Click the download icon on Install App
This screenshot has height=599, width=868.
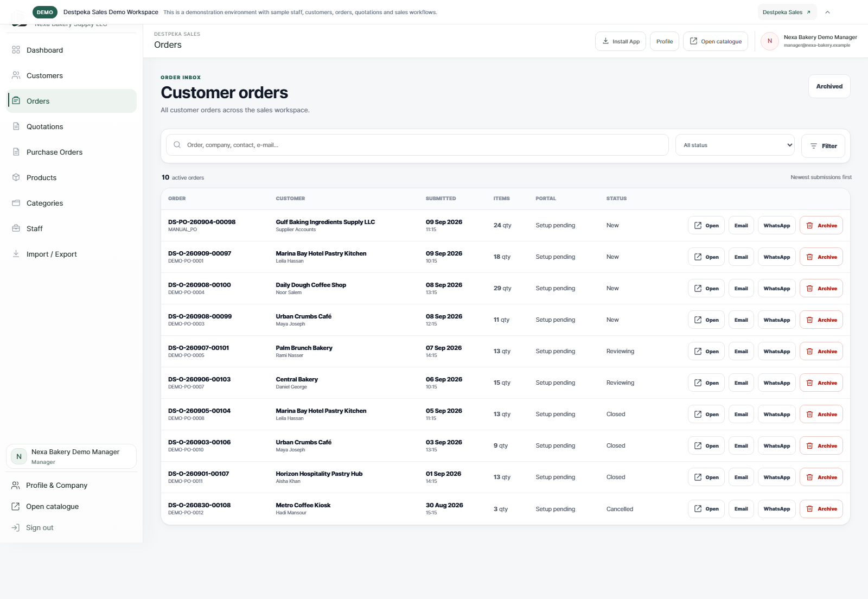coord(605,41)
